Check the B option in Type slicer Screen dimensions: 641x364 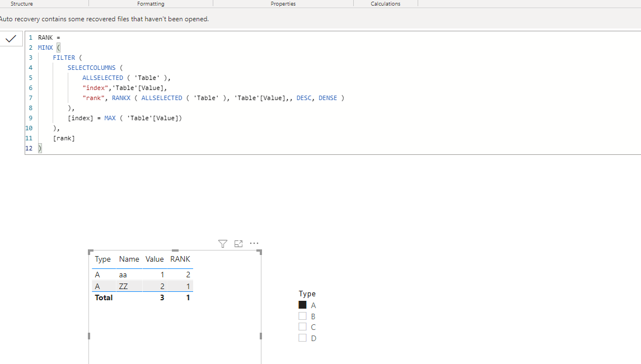302,316
